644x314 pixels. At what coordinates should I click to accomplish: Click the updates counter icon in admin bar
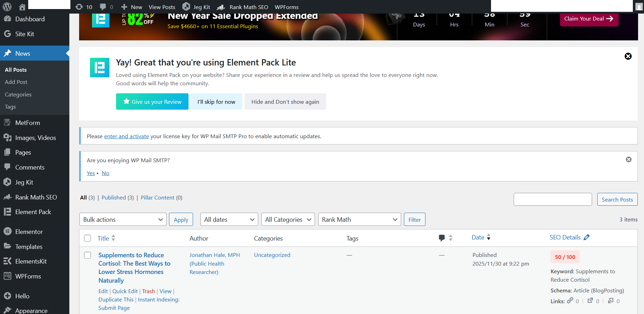click(x=84, y=7)
